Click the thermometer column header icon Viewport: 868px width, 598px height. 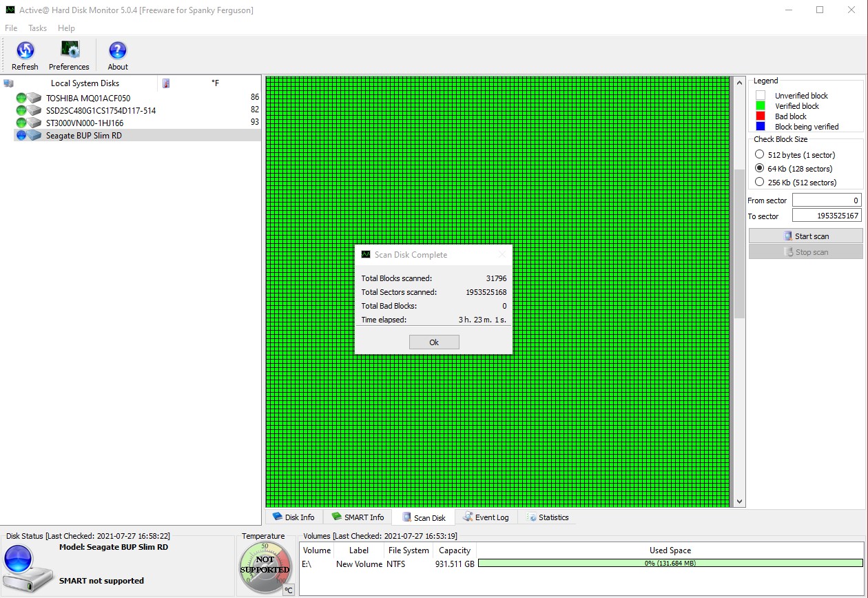[166, 83]
